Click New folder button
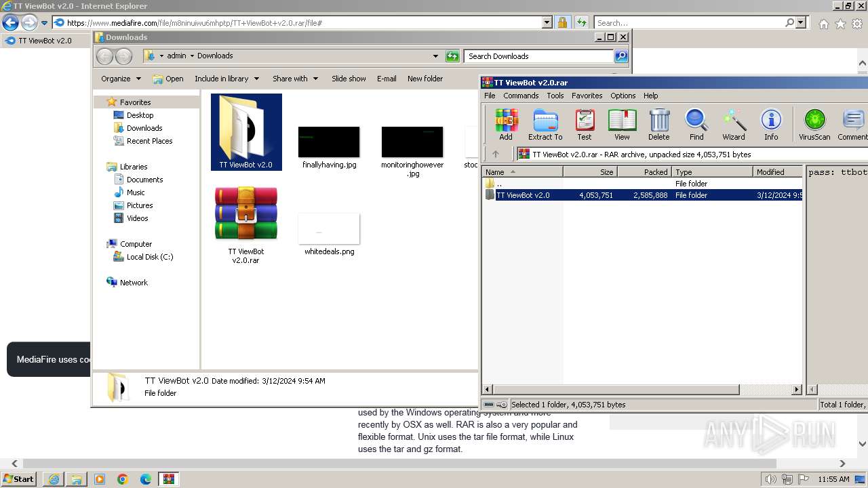The width and height of the screenshot is (868, 488). 425,79
